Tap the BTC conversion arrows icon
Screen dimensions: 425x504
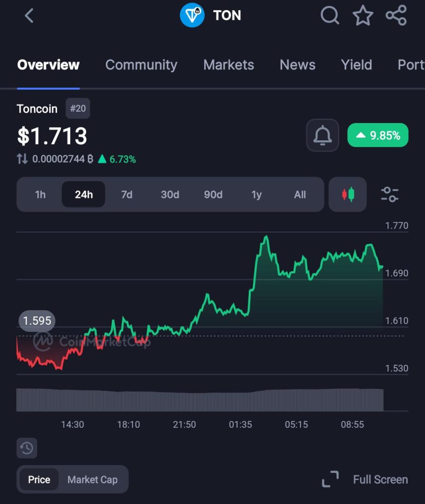22,159
